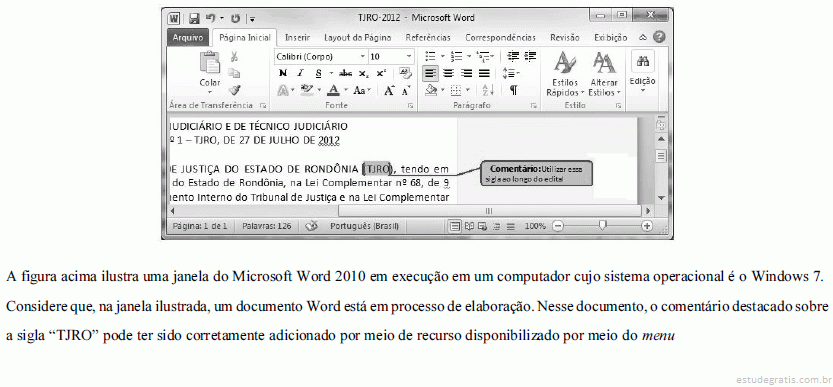Toggle italic I formatting button
Image resolution: width=833 pixels, height=387 pixels.
(300, 73)
